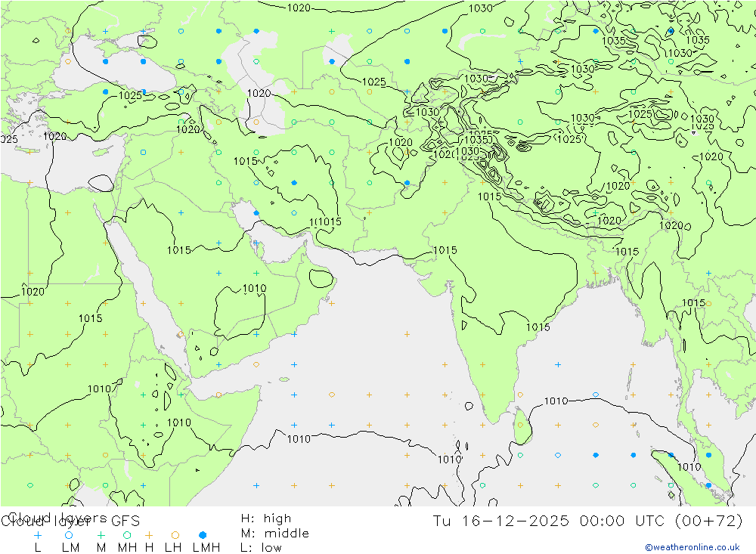Select the 'L: low' legend text
Image resolution: width=756 pixels, height=554 pixels.
pyautogui.click(x=262, y=548)
